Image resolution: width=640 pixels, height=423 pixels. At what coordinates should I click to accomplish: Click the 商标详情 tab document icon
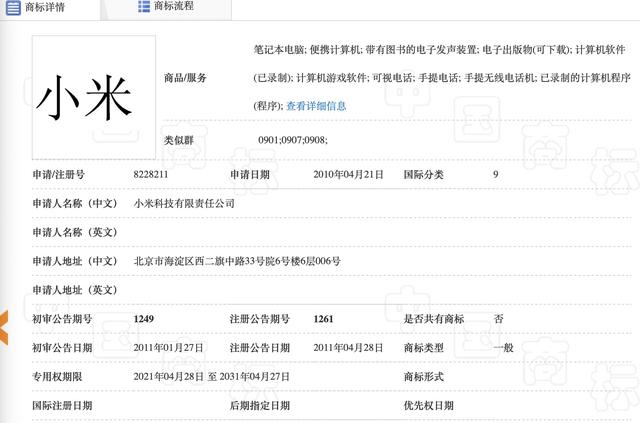click(x=14, y=7)
